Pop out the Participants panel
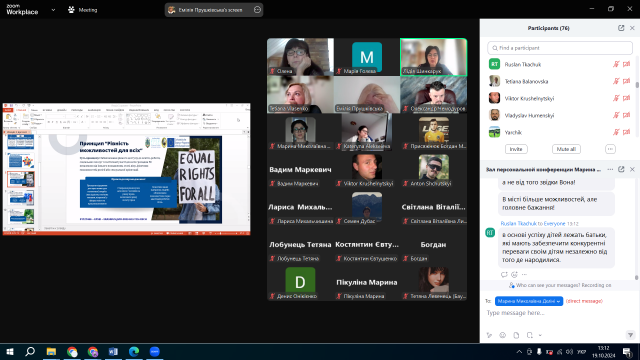 621,28
